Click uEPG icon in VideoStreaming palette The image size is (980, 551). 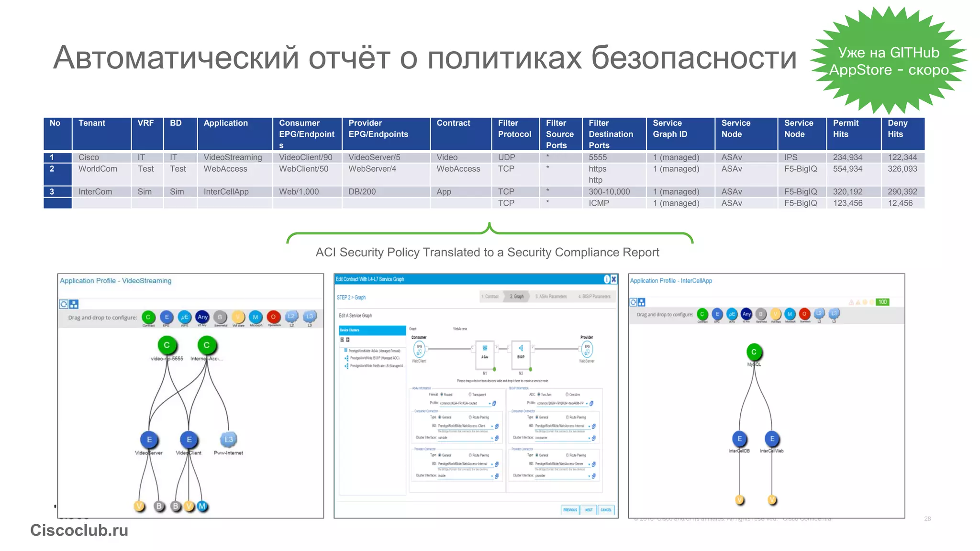click(185, 317)
